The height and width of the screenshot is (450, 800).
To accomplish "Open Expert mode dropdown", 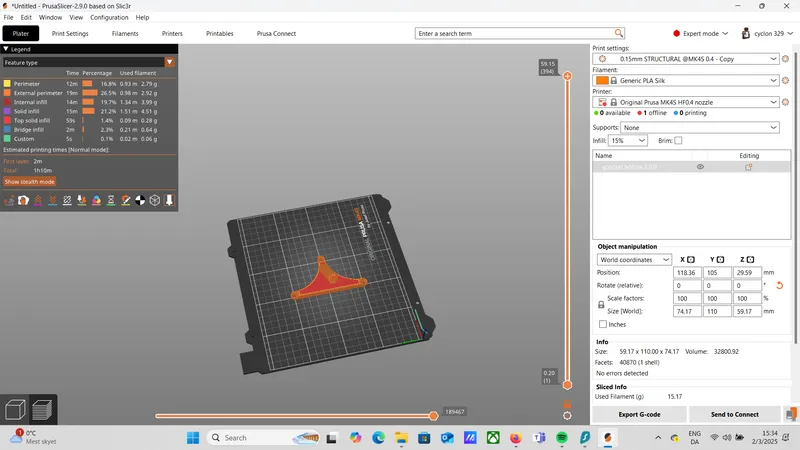I will (x=701, y=34).
